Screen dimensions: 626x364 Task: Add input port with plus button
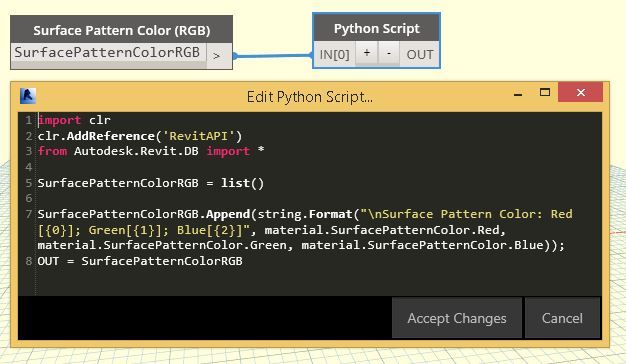pyautogui.click(x=366, y=53)
